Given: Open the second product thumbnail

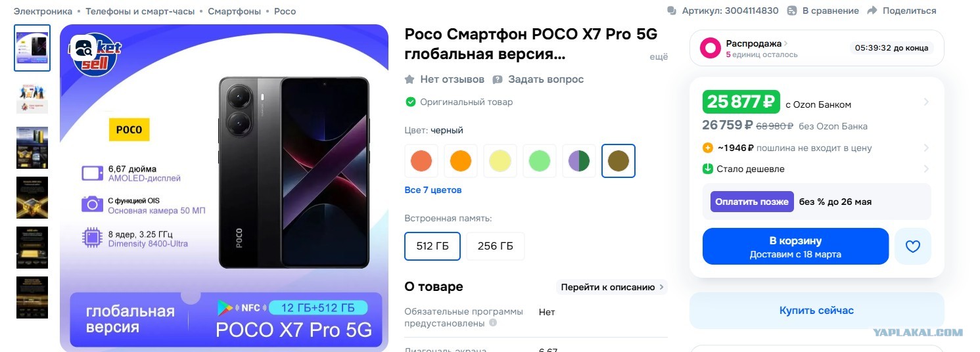Looking at the screenshot, I should click(32, 98).
